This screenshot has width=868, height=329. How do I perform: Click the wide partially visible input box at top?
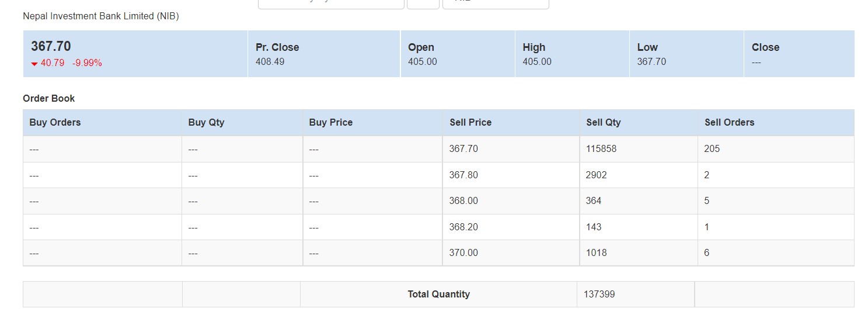[x=331, y=4]
